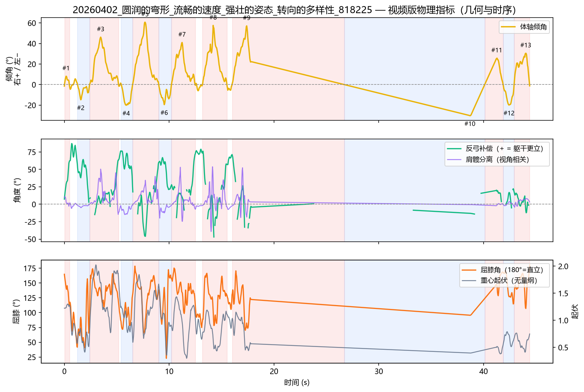Select the #10 annotation below the tilt plot

(x=470, y=124)
